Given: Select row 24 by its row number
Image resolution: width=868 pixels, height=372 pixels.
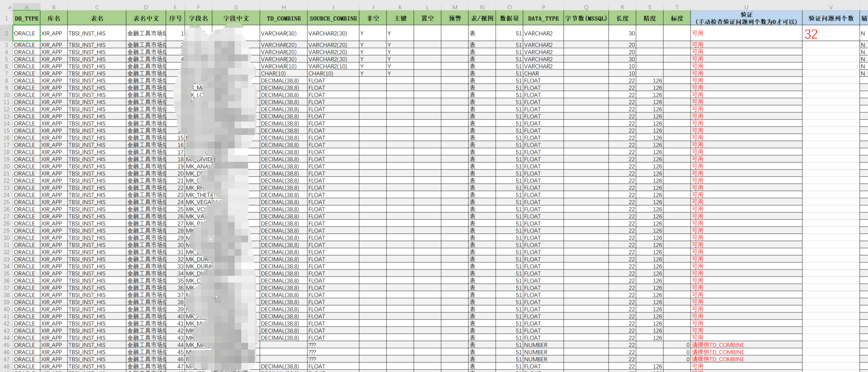Looking at the screenshot, I should click(x=6, y=195).
